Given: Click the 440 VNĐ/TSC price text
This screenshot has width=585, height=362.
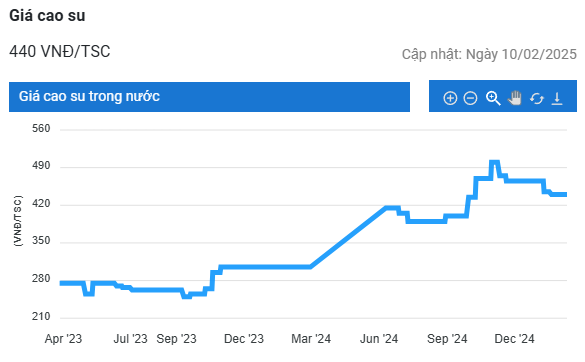Looking at the screenshot, I should tap(60, 52).
